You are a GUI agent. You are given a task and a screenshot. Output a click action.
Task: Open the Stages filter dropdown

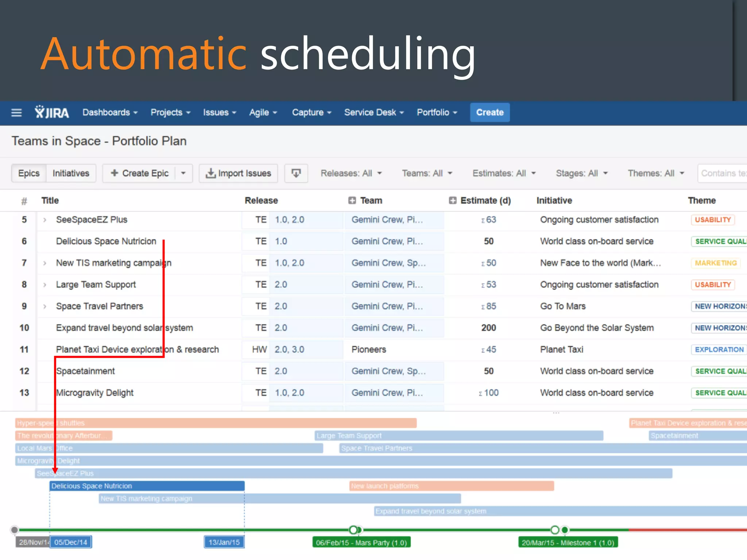tap(582, 173)
